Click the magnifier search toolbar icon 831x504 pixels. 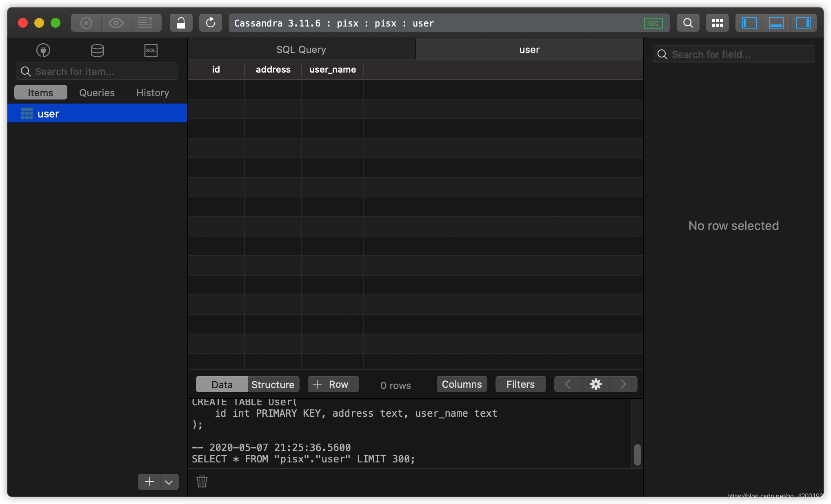click(688, 23)
